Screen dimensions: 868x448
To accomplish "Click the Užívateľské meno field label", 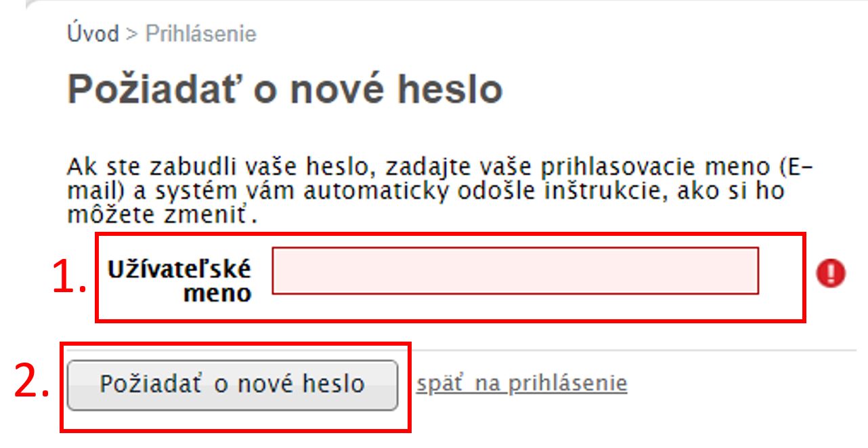I will point(179,281).
